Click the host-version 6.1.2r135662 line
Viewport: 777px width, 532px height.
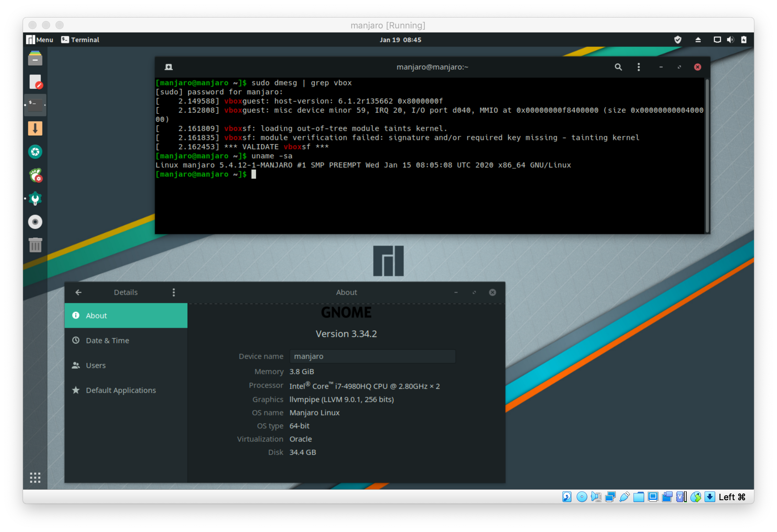[x=299, y=101]
